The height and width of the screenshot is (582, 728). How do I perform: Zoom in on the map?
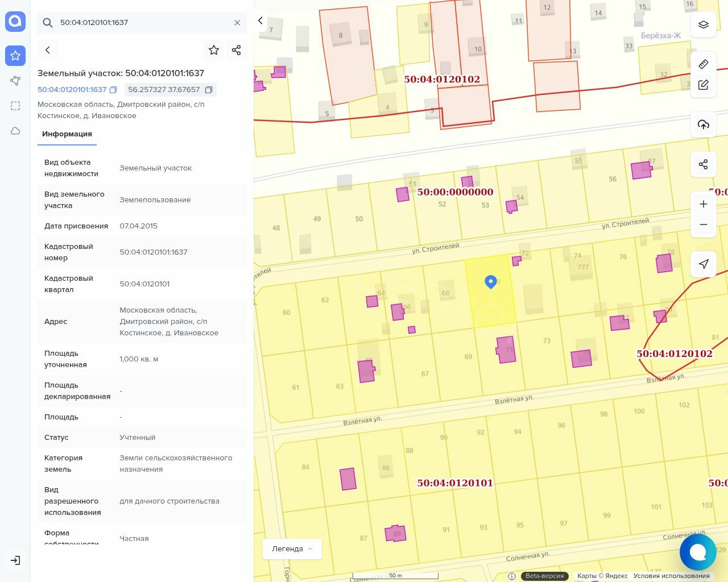pos(703,204)
